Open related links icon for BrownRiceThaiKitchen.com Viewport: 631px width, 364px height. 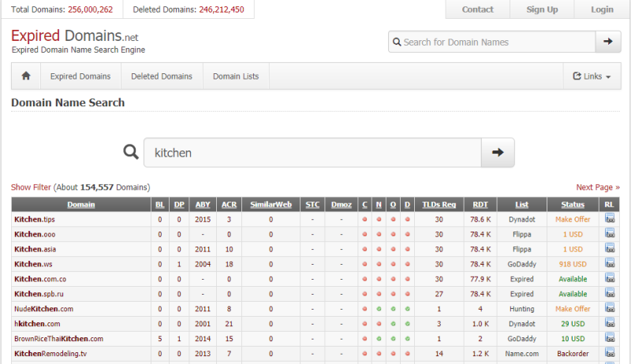610,338
